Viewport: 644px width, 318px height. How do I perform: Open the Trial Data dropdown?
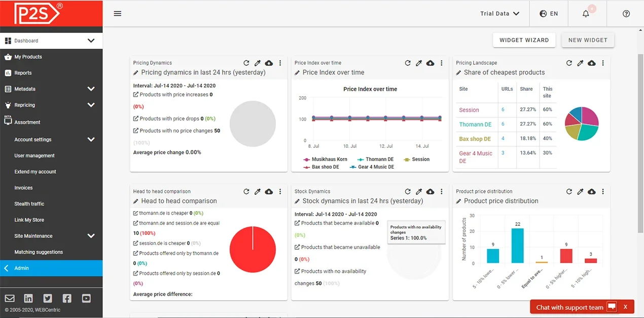[x=500, y=14]
